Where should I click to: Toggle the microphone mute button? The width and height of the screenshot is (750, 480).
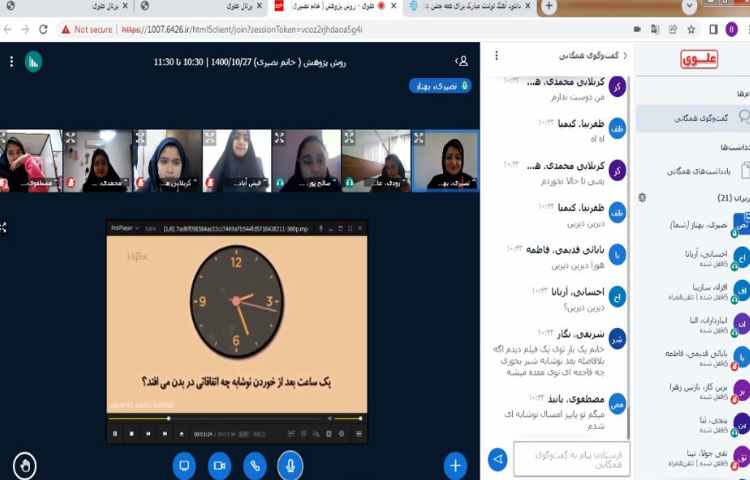(290, 465)
